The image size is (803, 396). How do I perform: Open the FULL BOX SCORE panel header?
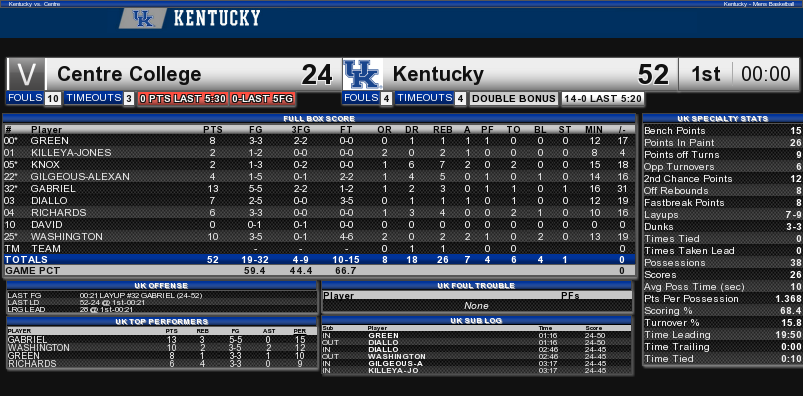coord(319,118)
